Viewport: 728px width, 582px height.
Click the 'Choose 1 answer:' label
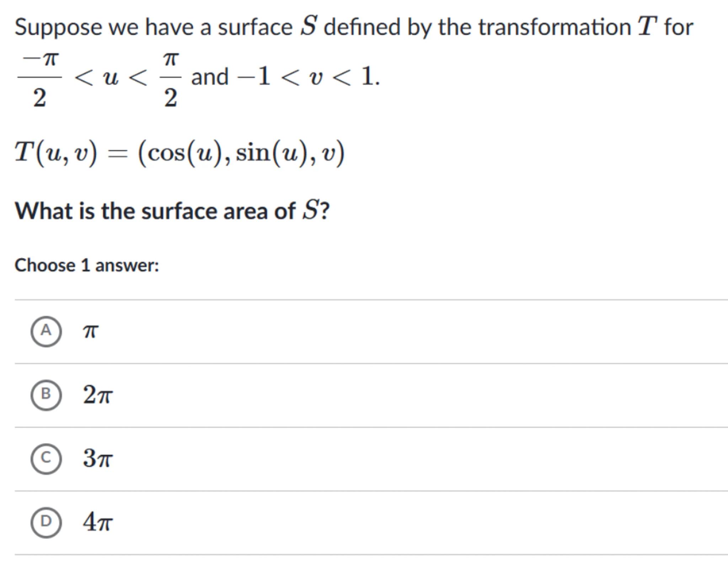87,266
